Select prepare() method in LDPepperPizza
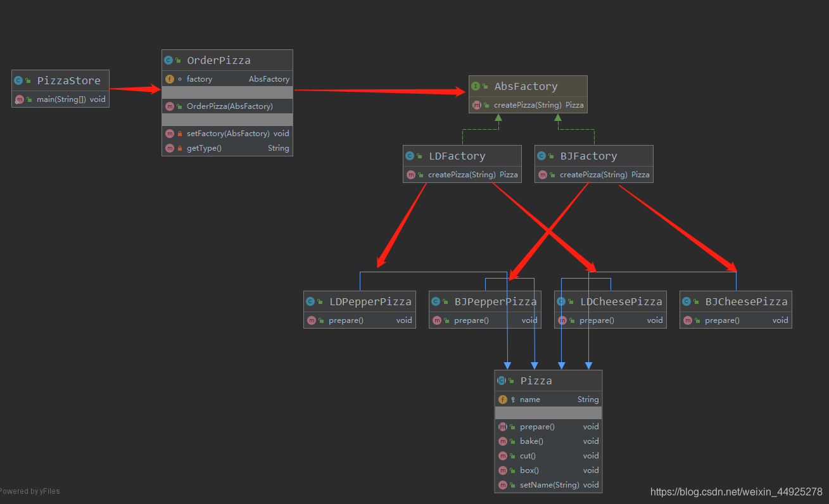Image resolution: width=829 pixels, height=504 pixels. click(x=360, y=320)
